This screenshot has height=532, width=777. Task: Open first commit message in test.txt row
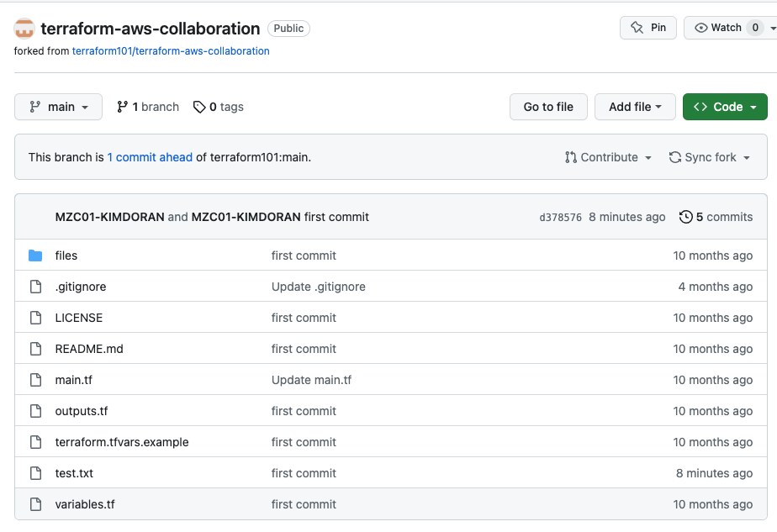[304, 473]
